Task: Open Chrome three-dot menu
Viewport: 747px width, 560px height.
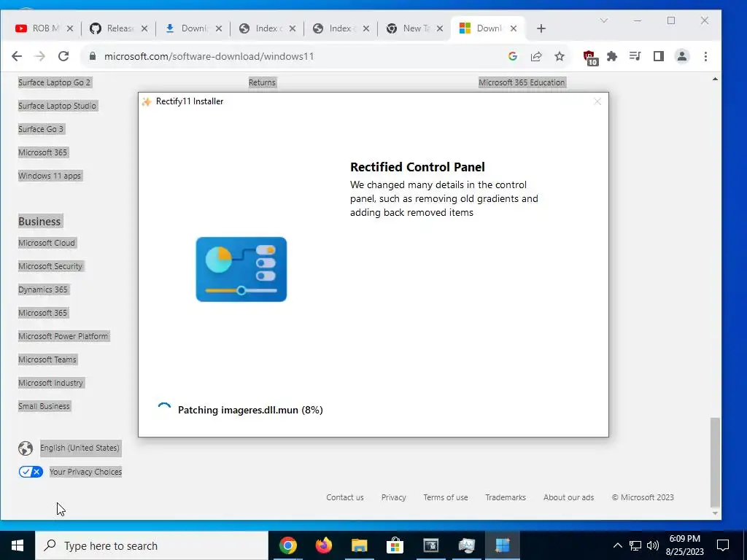Action: 705,56
